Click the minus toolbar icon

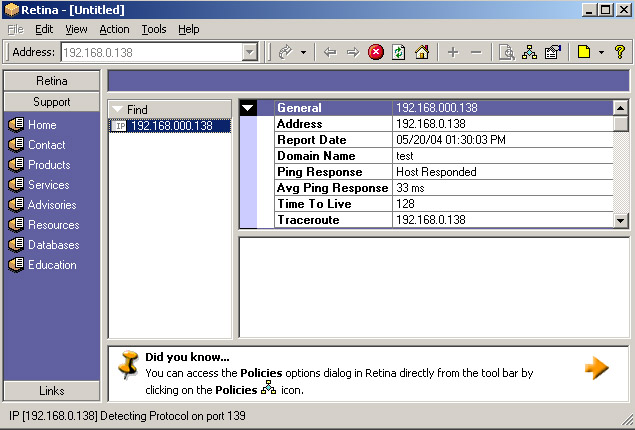(476, 52)
